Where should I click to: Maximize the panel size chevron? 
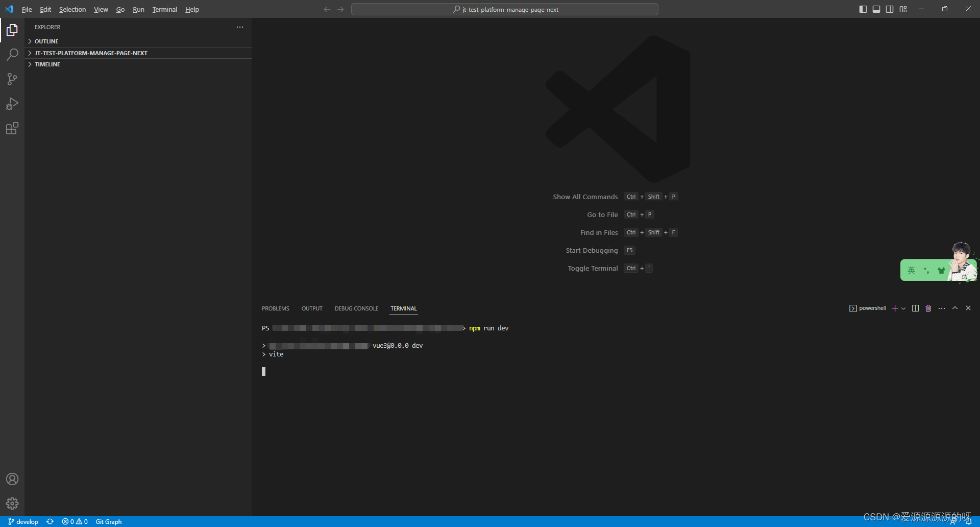click(955, 308)
